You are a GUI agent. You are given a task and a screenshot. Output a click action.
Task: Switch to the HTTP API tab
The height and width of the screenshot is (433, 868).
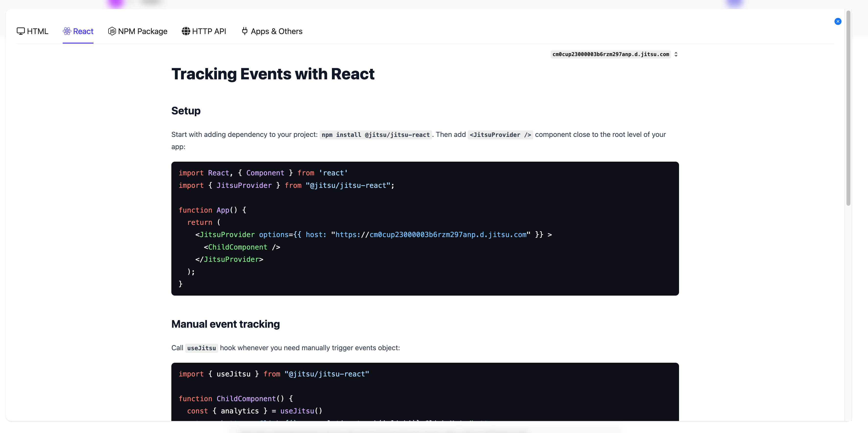[204, 31]
